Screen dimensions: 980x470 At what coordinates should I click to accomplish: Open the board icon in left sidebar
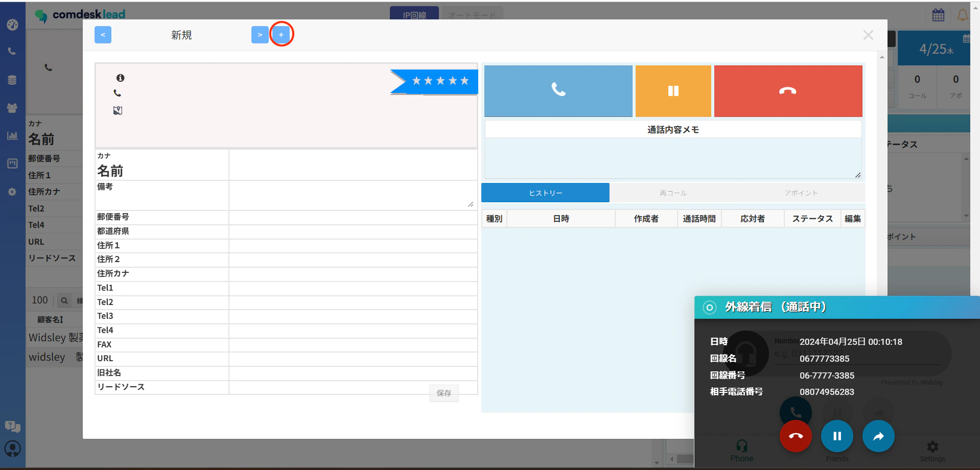12,163
